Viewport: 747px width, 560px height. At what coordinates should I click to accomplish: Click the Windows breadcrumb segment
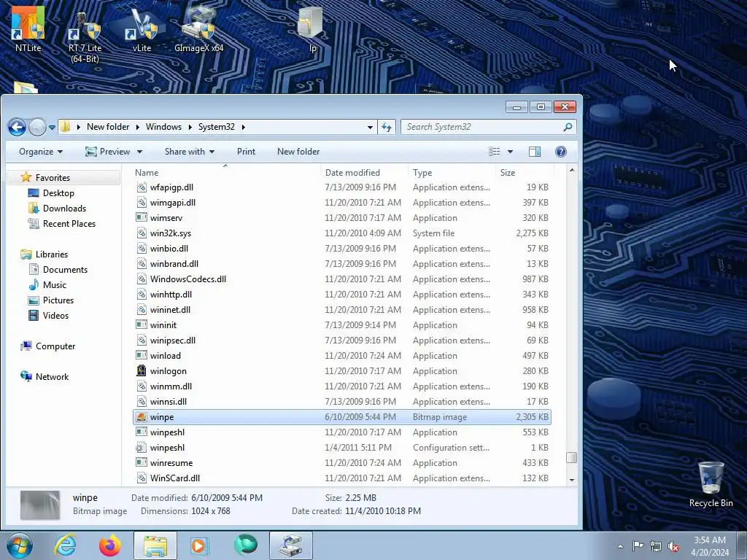coord(163,127)
